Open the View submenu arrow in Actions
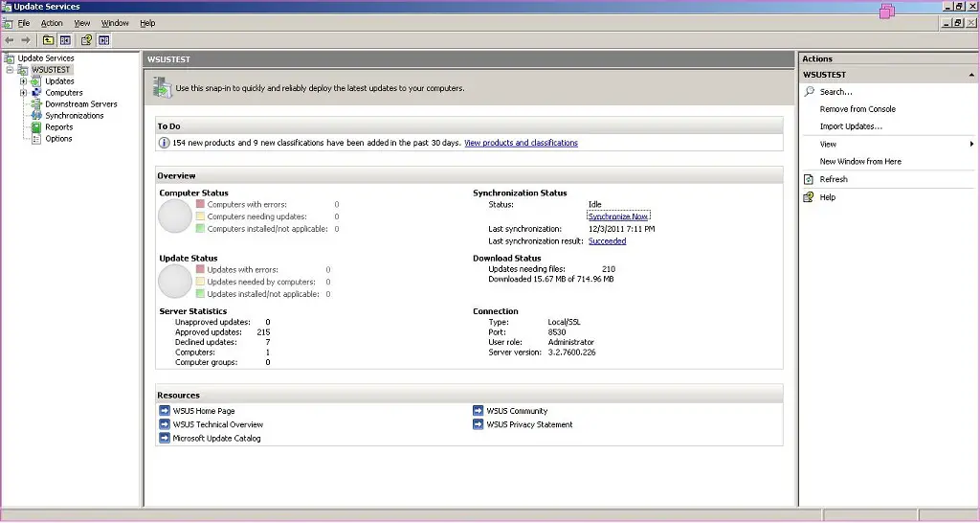Viewport: 980px width, 523px height. coord(971,144)
